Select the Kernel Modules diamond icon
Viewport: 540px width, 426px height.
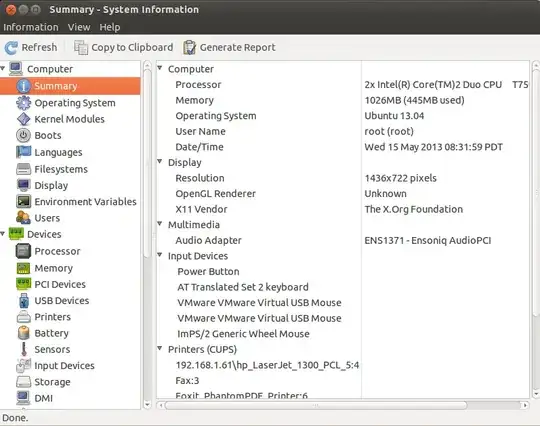pos(23,119)
